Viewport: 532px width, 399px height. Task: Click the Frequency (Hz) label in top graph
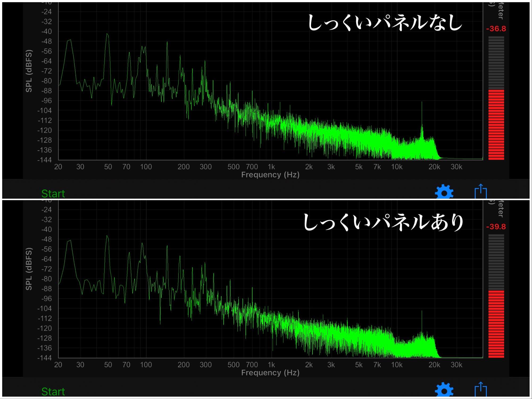270,175
